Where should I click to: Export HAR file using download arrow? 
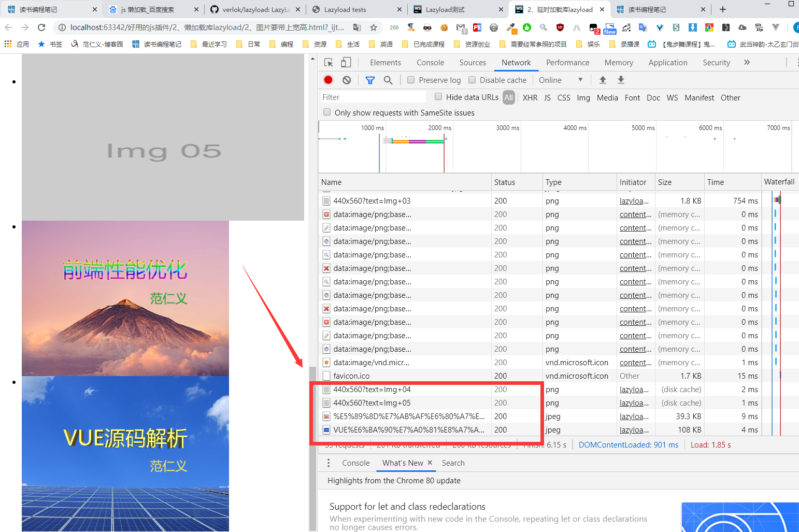tap(621, 80)
